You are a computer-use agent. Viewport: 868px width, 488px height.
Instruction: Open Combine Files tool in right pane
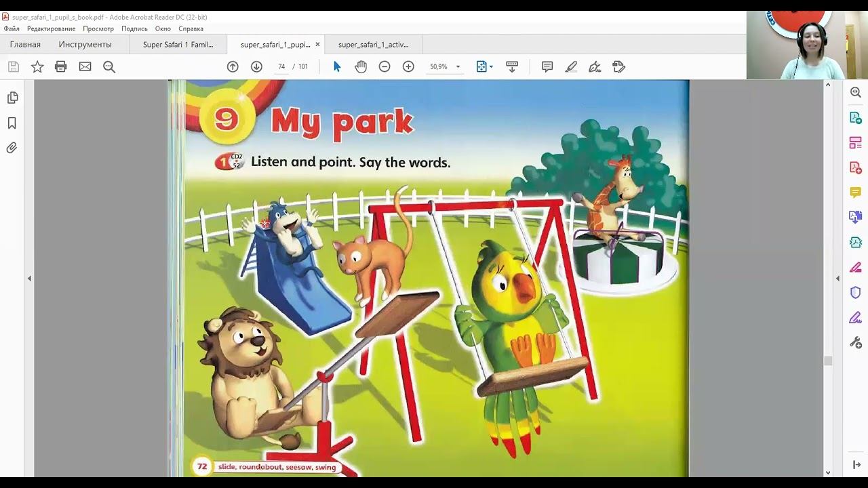pyautogui.click(x=856, y=218)
